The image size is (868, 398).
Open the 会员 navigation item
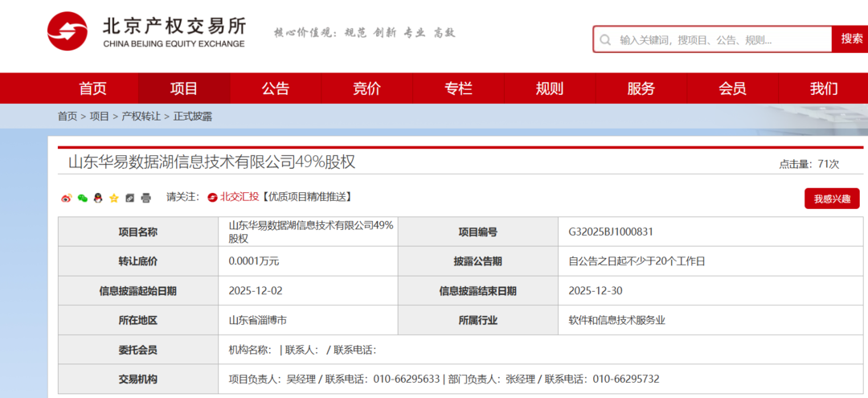[732, 88]
